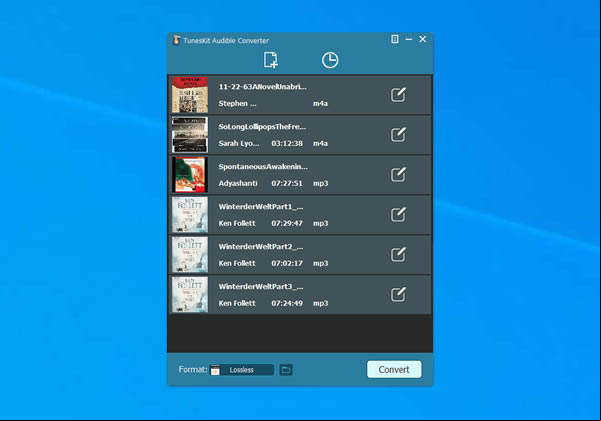Screen dimensions: 601x421
Task: Select the 11-22-63 book cover thumbnail
Action: [190, 95]
